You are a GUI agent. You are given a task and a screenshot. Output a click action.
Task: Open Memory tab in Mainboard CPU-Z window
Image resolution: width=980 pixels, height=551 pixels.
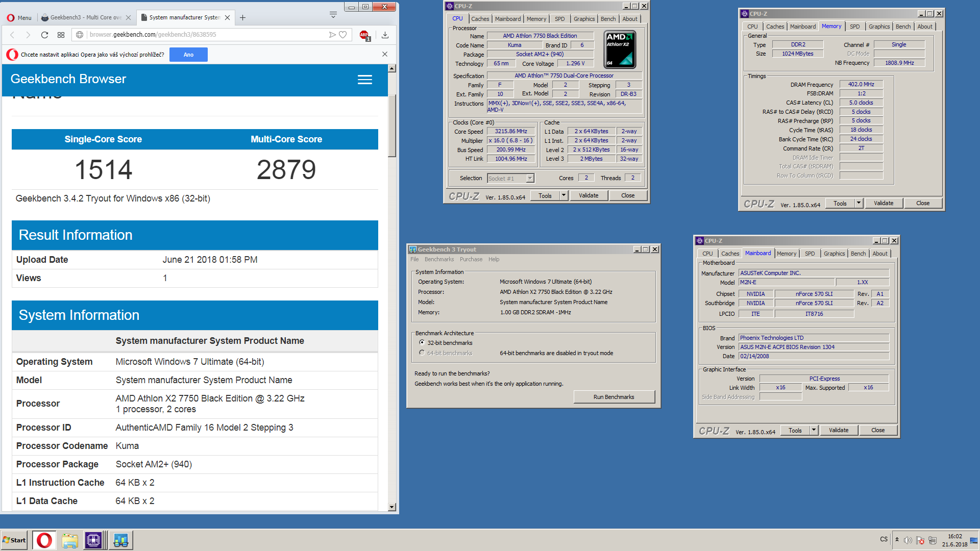(787, 254)
